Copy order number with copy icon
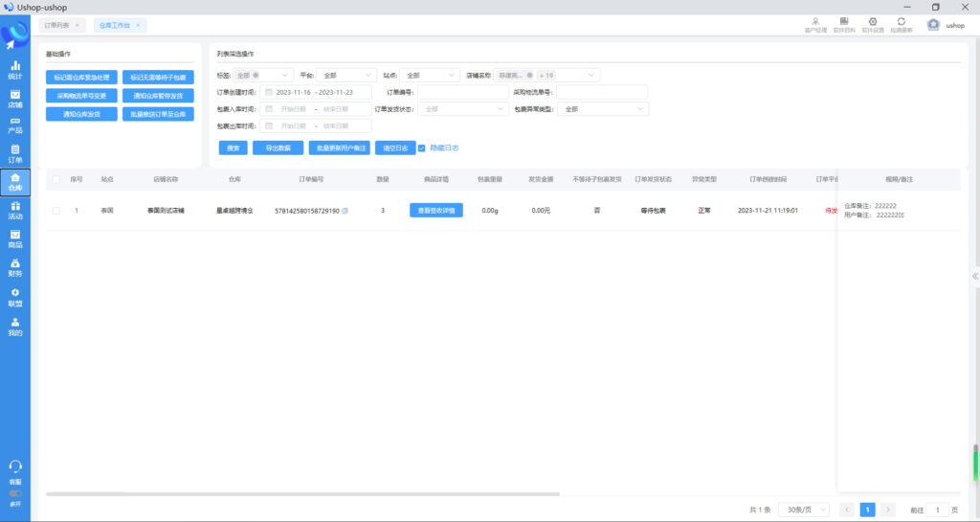Viewport: 980px width, 522px height. coord(345,211)
